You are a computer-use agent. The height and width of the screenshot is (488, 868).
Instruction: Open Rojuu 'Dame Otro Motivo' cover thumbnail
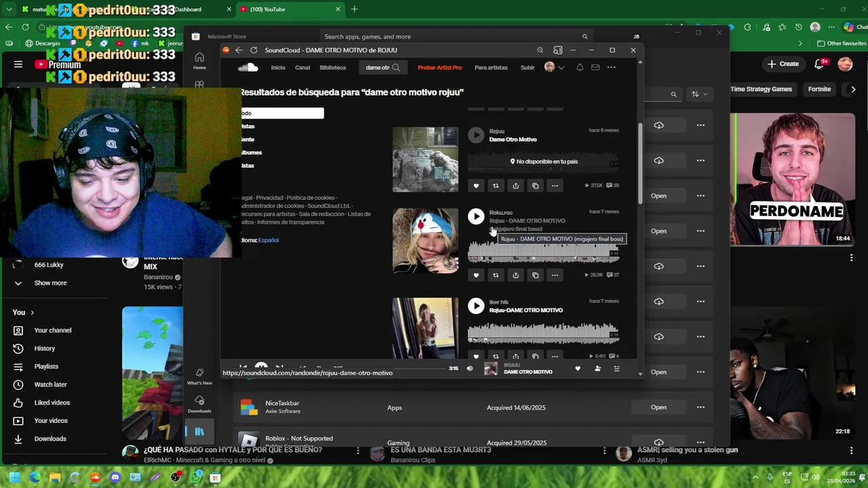click(x=425, y=159)
